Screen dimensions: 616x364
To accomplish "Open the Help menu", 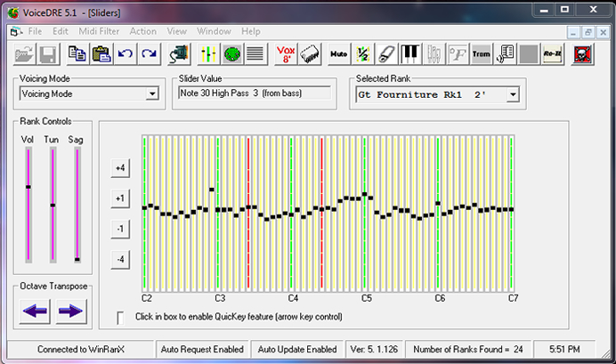I will (x=251, y=31).
